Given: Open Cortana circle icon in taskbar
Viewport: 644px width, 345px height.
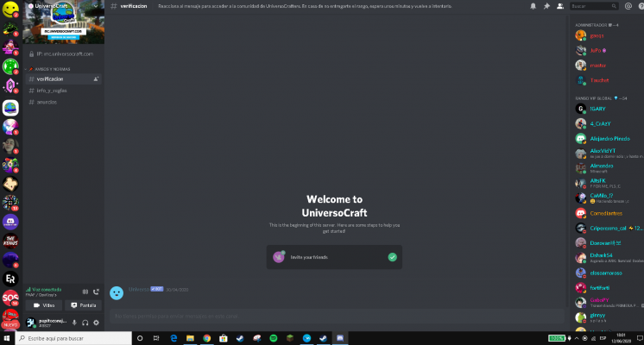Looking at the screenshot, I should click(140, 338).
